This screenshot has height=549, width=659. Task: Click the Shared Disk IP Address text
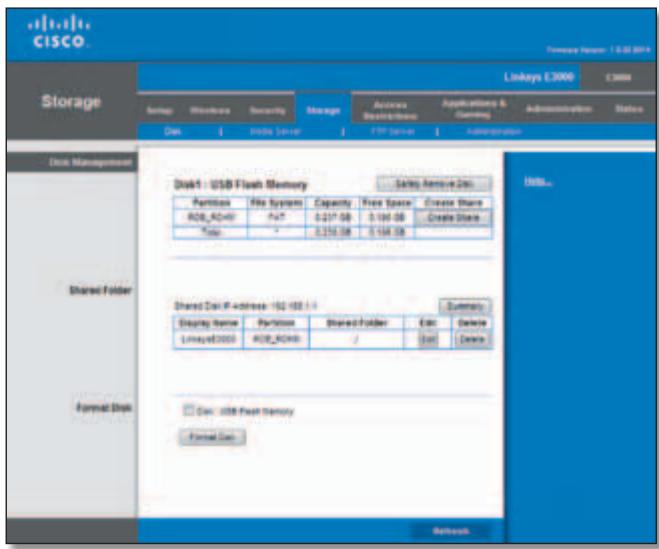point(245,306)
